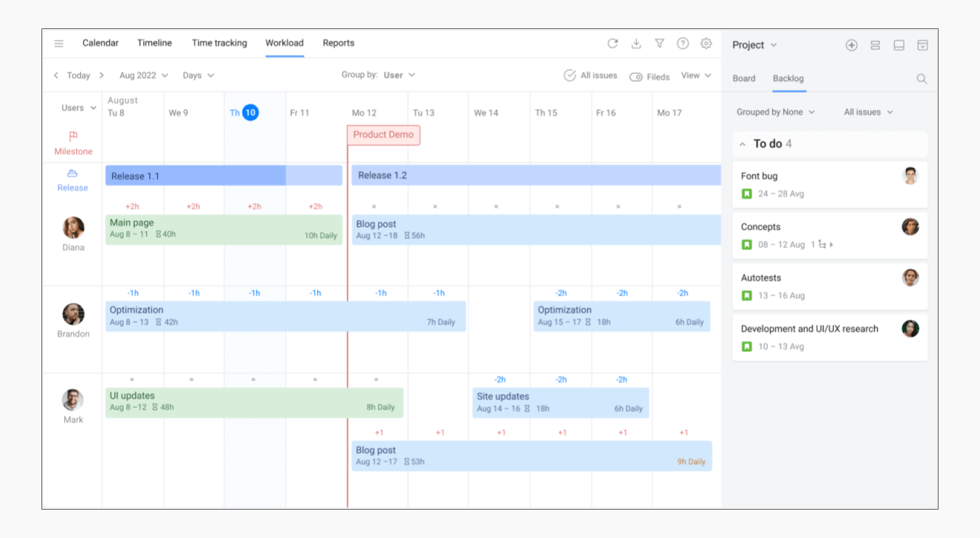The image size is (980, 538).
Task: Select the Product Demo milestone marker
Action: click(383, 134)
